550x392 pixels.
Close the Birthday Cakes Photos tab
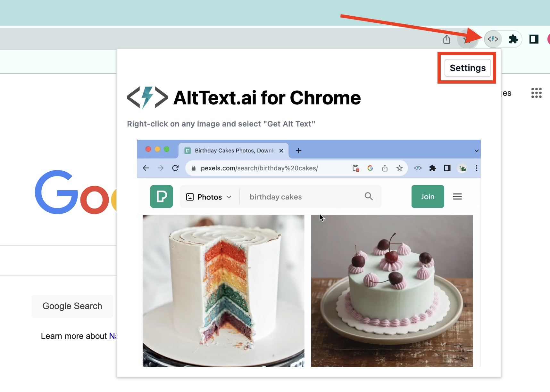(281, 151)
